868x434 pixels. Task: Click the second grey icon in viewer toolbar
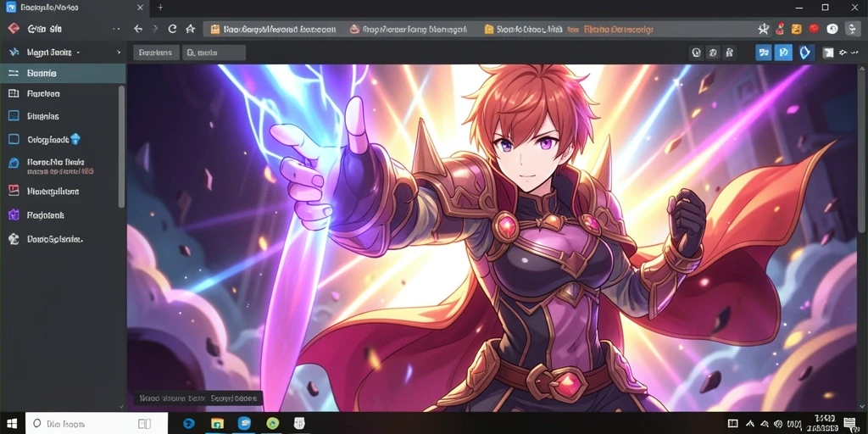pyautogui.click(x=713, y=53)
